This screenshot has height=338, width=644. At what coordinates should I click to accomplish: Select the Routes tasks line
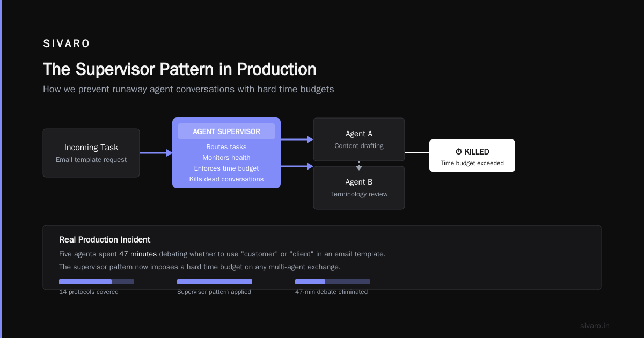226,147
